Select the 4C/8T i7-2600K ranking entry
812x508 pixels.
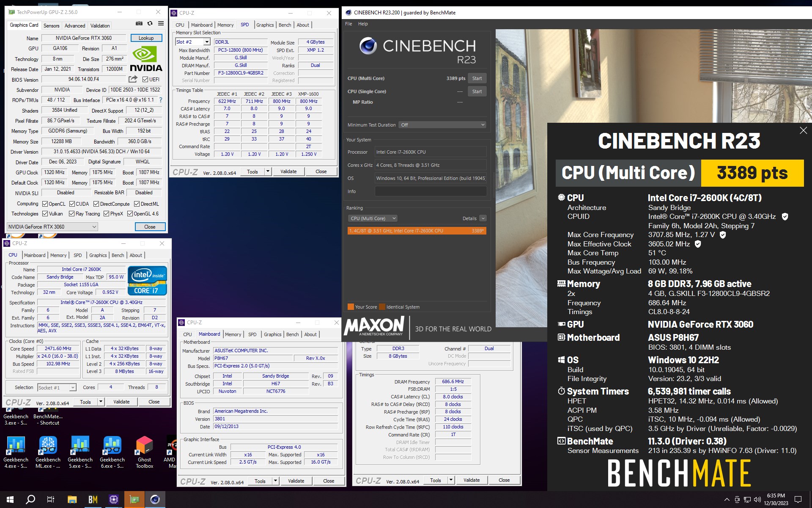click(417, 231)
